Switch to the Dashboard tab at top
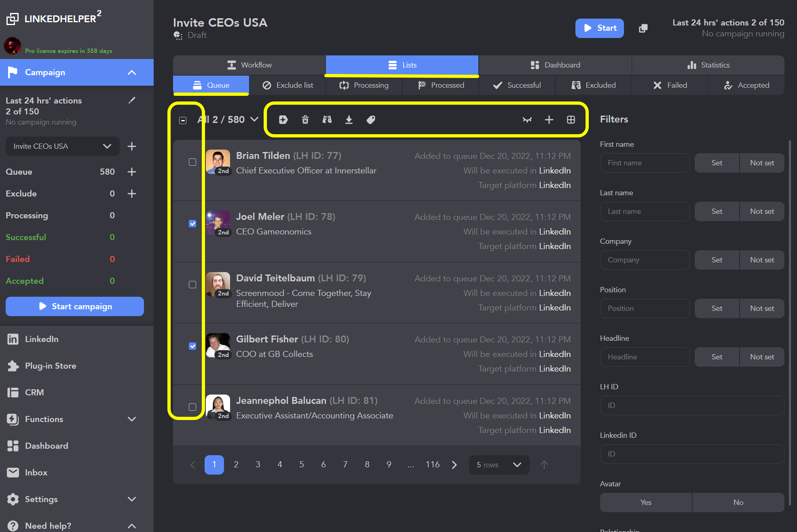 point(555,65)
